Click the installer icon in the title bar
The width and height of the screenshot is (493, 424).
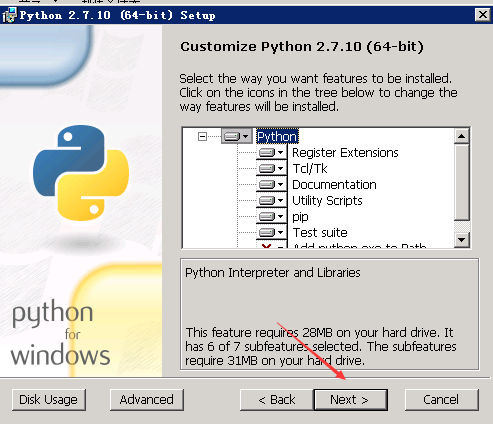pyautogui.click(x=9, y=15)
